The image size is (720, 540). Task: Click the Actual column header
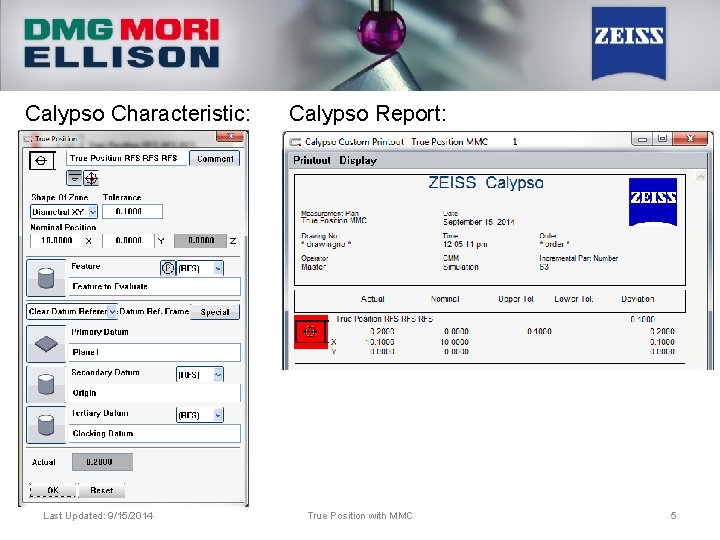[372, 299]
